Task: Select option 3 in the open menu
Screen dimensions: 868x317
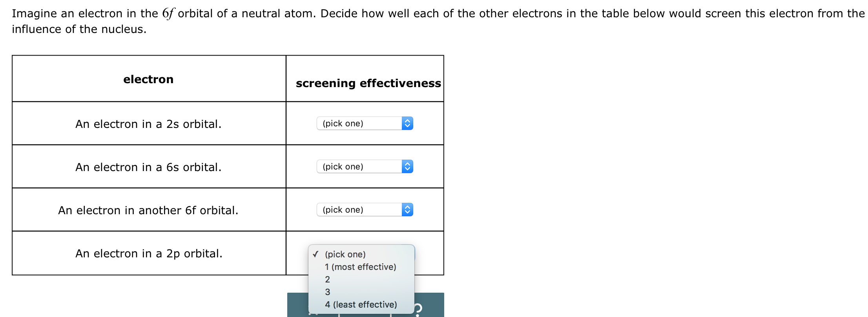Action: click(x=327, y=292)
